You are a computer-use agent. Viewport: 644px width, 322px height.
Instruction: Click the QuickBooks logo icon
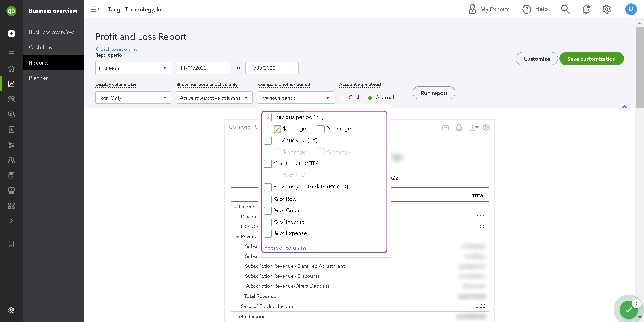click(x=11, y=11)
